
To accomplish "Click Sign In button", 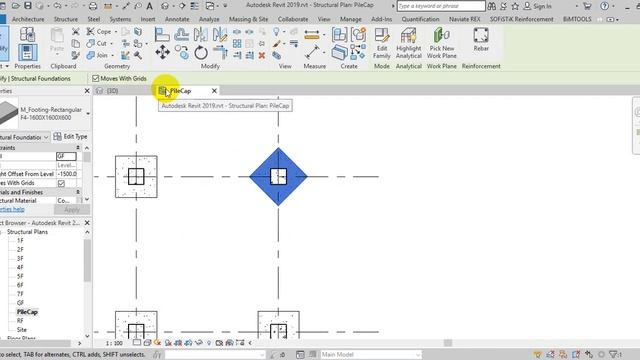I will click(x=537, y=6).
